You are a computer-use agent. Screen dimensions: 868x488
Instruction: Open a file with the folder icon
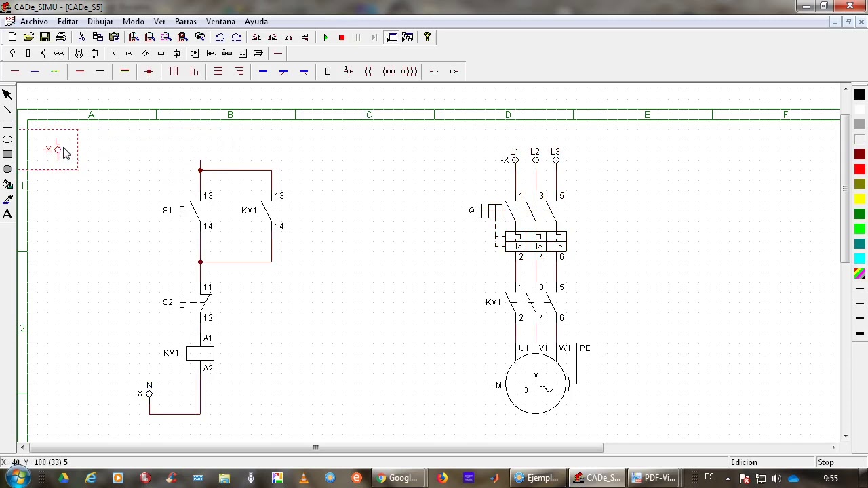pos(28,37)
